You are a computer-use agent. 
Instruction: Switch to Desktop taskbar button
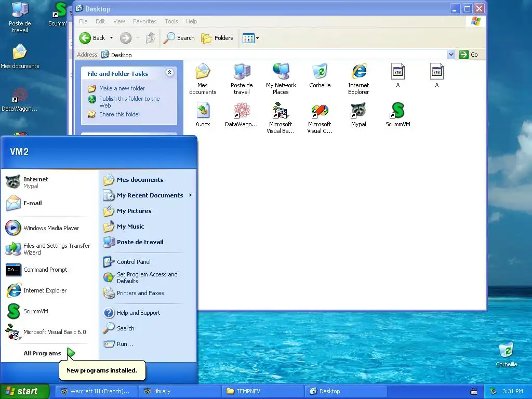point(345,392)
